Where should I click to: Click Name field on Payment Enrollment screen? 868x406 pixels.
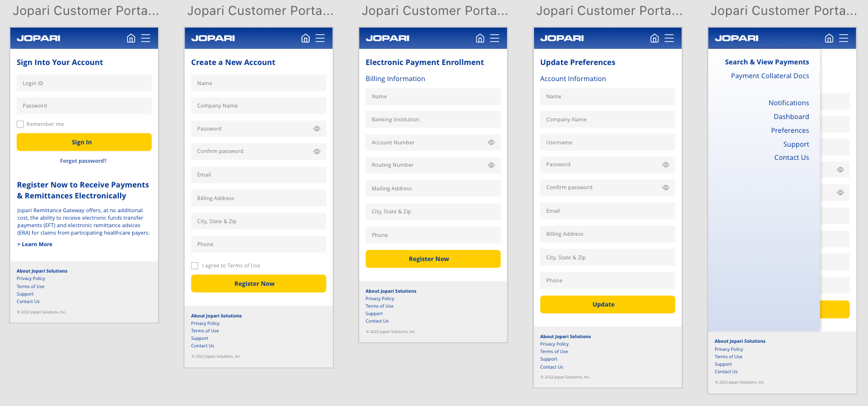pyautogui.click(x=433, y=97)
